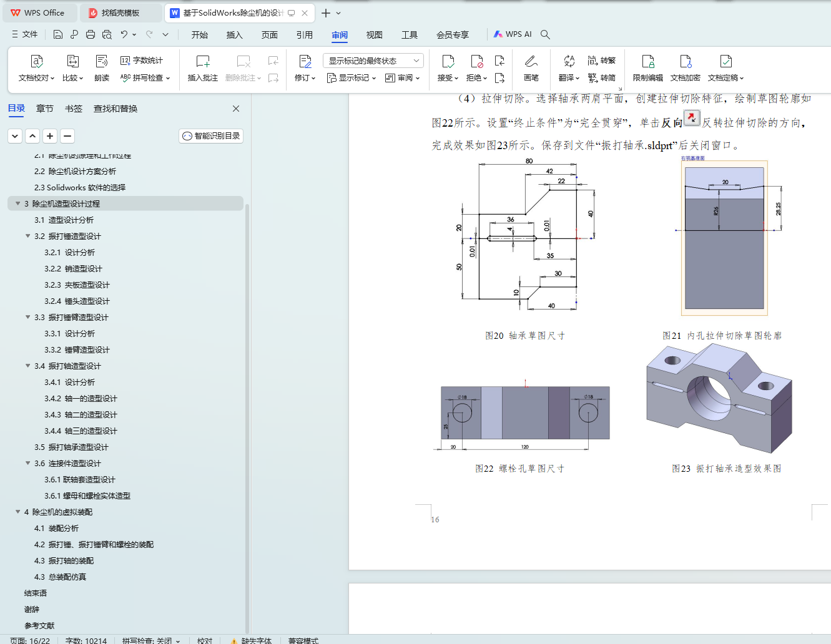Convert text with 转简 to Simplified Chinese
The height and width of the screenshot is (644, 831).
click(x=602, y=78)
